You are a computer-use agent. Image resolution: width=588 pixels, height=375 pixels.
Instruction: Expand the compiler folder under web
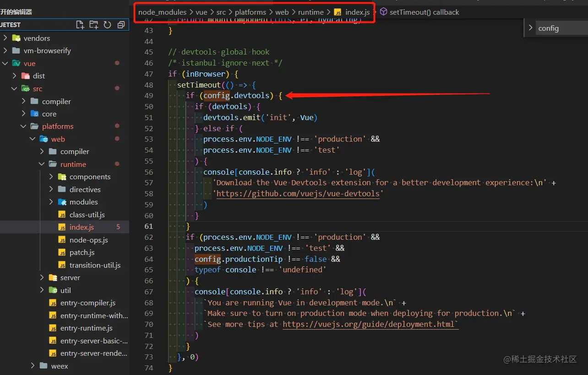(42, 152)
